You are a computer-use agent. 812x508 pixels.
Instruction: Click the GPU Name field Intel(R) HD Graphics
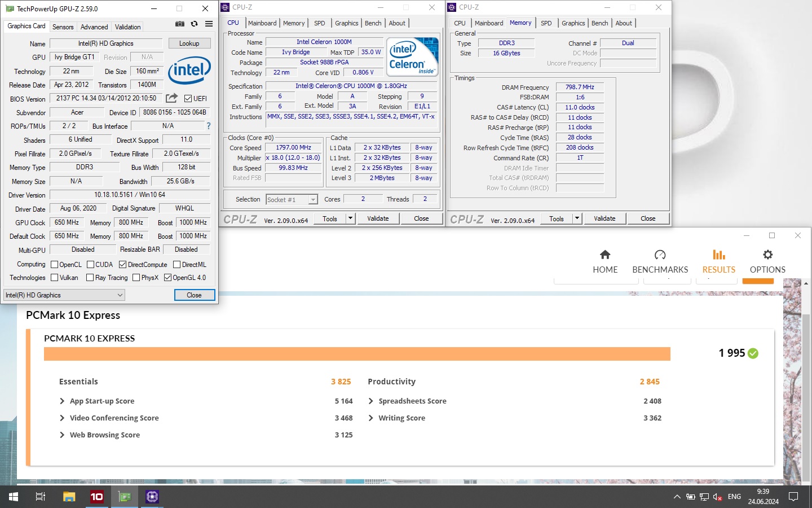(106, 43)
